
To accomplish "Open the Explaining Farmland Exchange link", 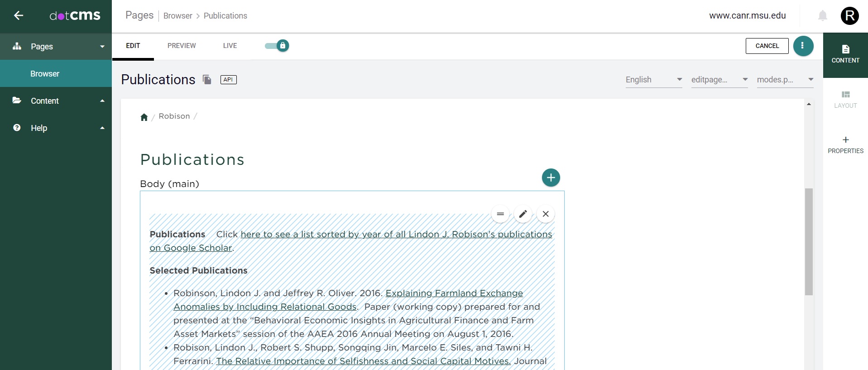I will 454,293.
